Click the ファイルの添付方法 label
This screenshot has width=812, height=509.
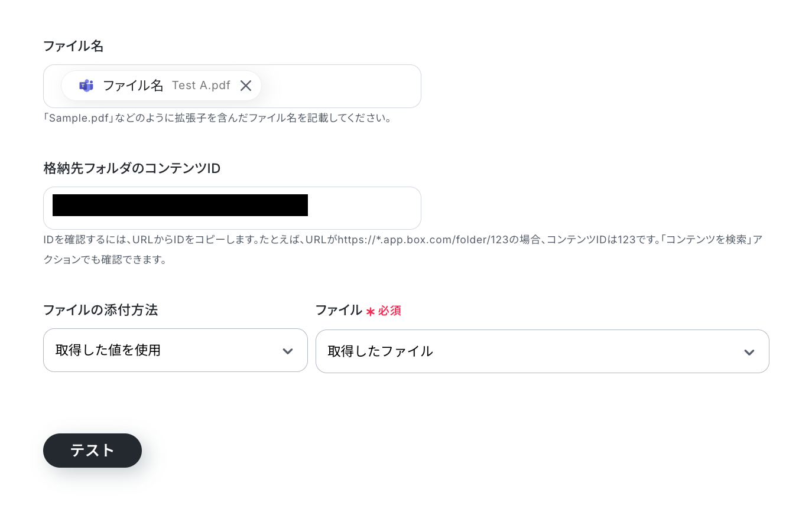(x=100, y=310)
